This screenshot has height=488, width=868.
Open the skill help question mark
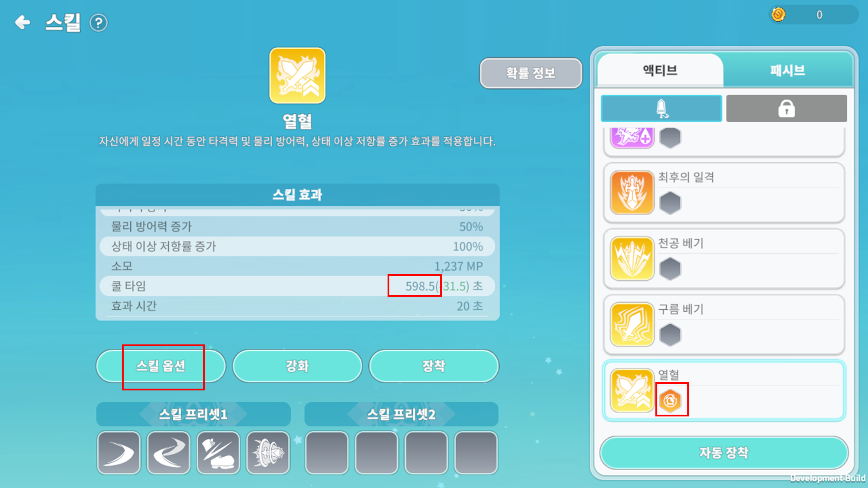click(99, 23)
